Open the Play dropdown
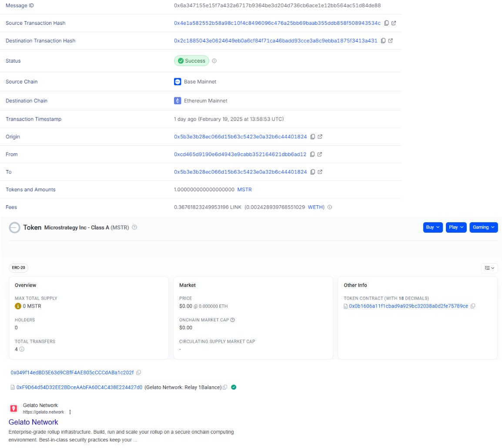 pos(456,227)
